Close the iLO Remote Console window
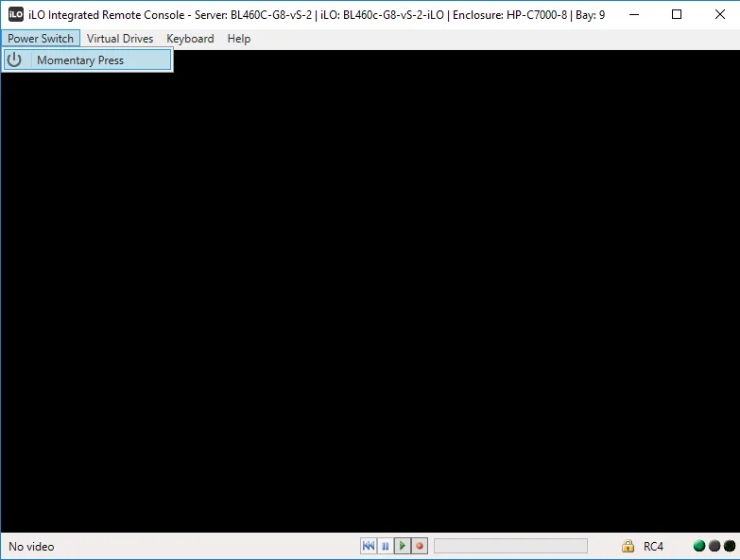740x560 pixels. click(x=720, y=14)
